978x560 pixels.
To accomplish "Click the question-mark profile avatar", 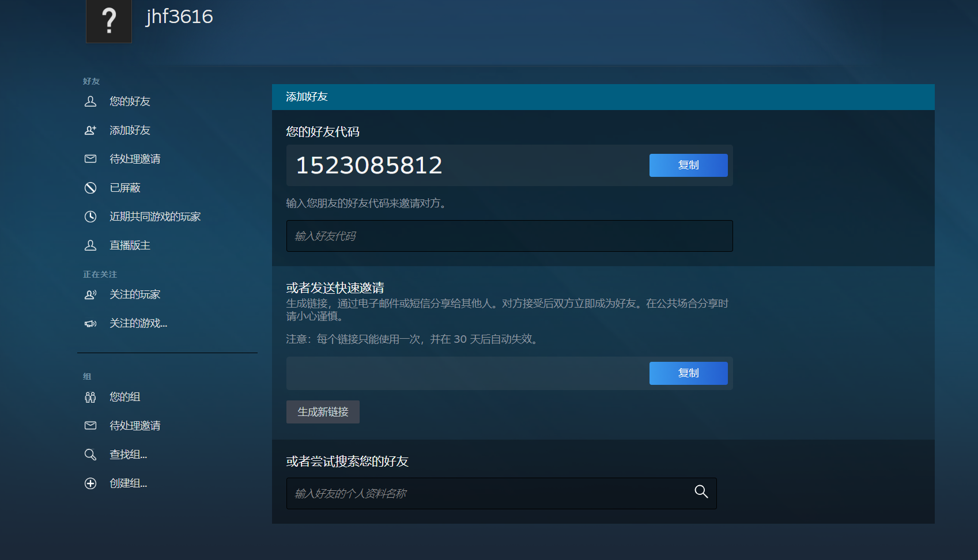I will tap(109, 21).
